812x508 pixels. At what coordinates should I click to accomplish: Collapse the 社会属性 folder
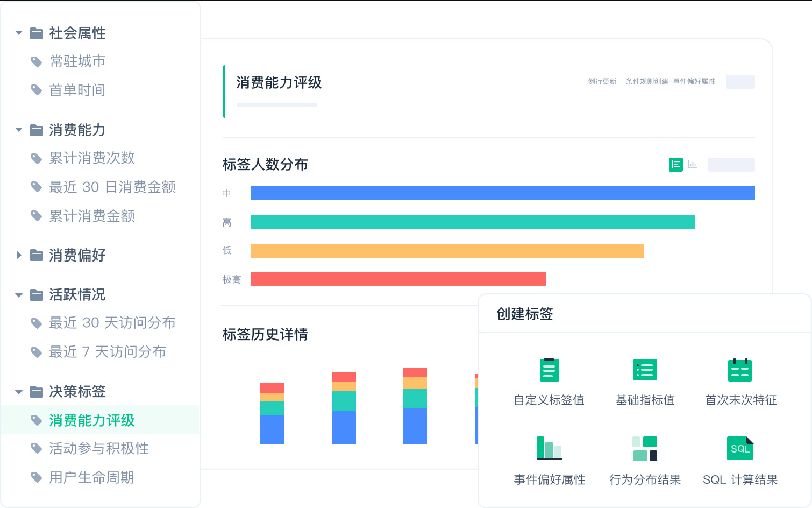(x=19, y=33)
